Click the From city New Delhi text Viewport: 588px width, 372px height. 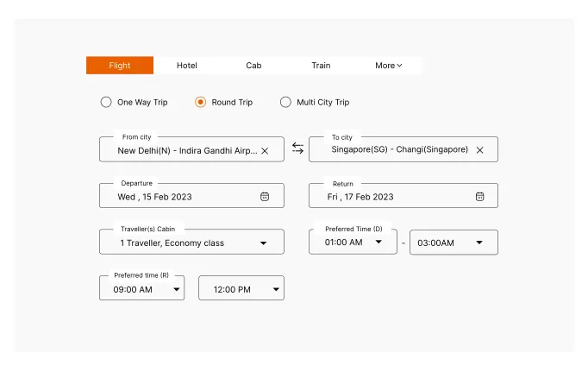tap(187, 151)
